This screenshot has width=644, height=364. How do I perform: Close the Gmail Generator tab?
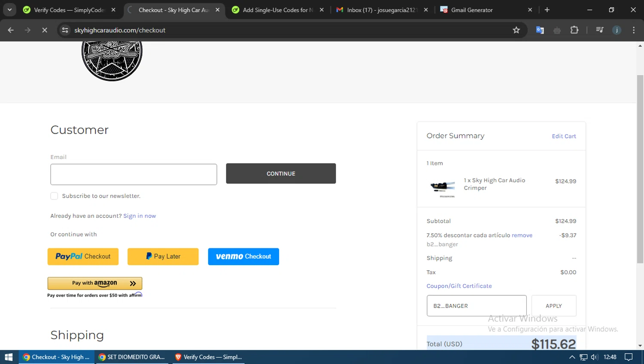(530, 10)
